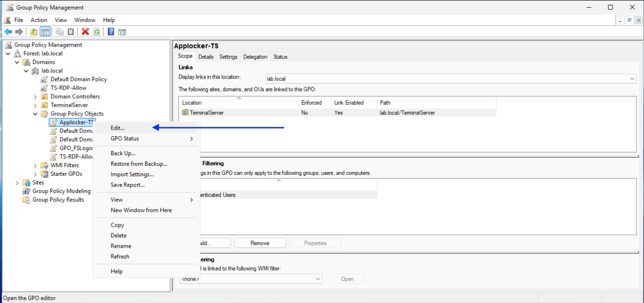Click the TerminalServer OU icon in tree
The width and height of the screenshot is (644, 303).
44,105
